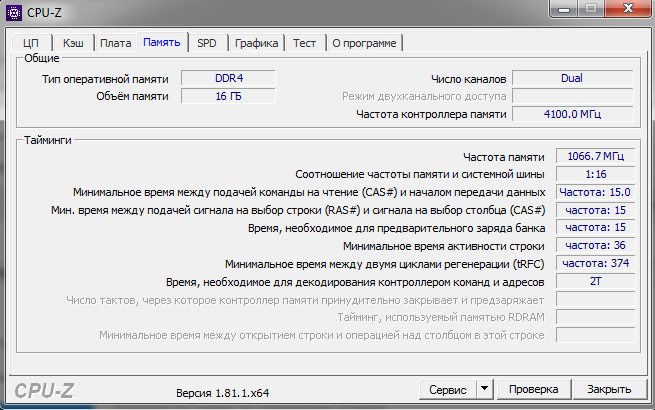Minimize the CPU-Z window
The height and width of the screenshot is (410, 655).
point(564,8)
